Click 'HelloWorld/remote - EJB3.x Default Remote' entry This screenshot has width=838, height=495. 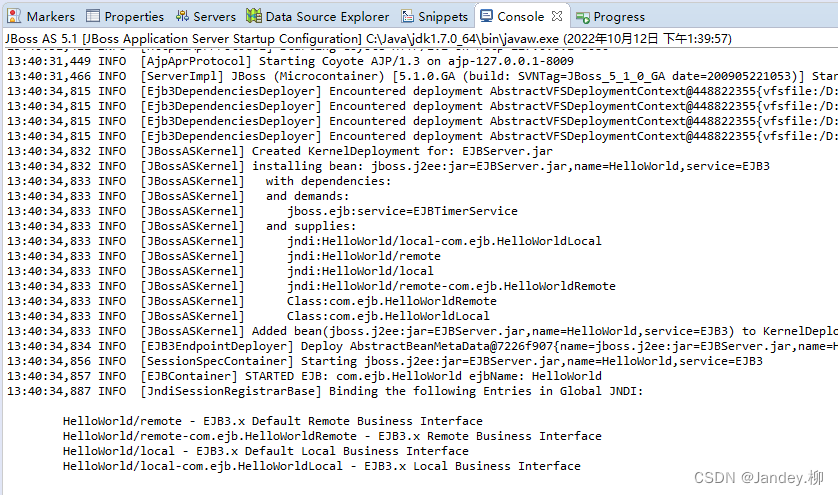point(273,421)
